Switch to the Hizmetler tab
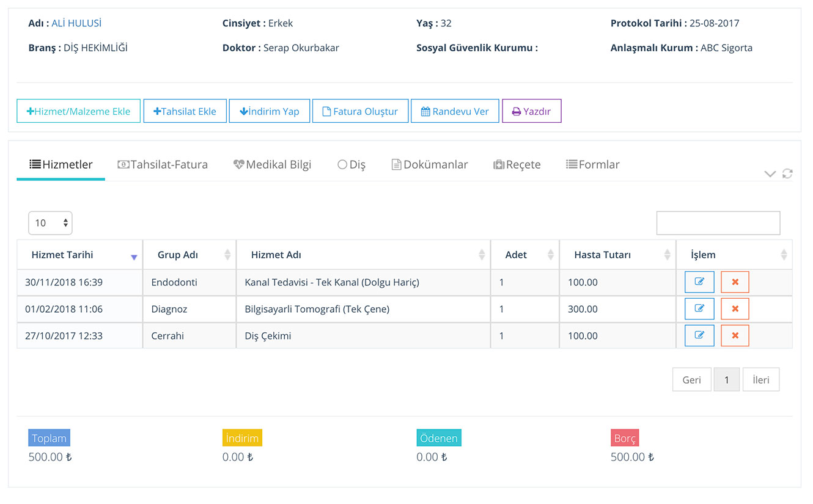The width and height of the screenshot is (813, 504). pyautogui.click(x=61, y=164)
